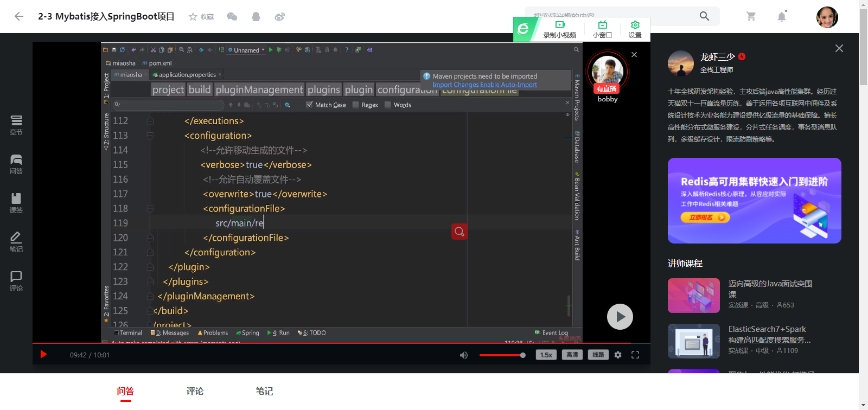This screenshot has height=410, width=868.
Task: Open the Terminal tool window
Action: point(128,333)
